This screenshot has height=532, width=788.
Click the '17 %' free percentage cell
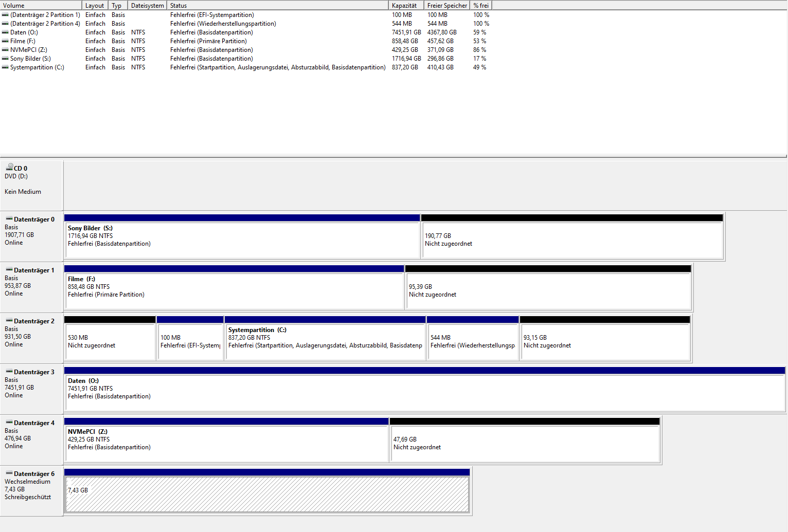tap(480, 59)
